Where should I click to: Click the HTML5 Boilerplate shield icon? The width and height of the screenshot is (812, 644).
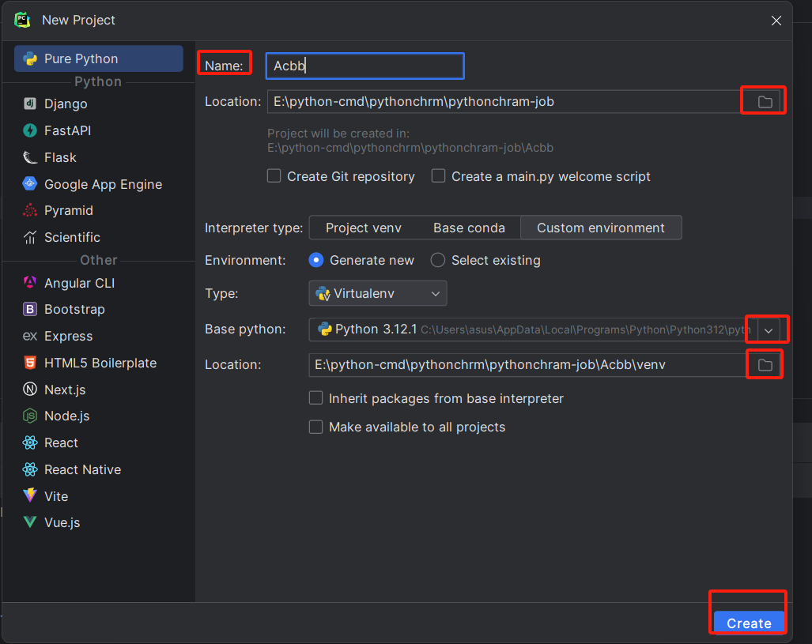[30, 363]
